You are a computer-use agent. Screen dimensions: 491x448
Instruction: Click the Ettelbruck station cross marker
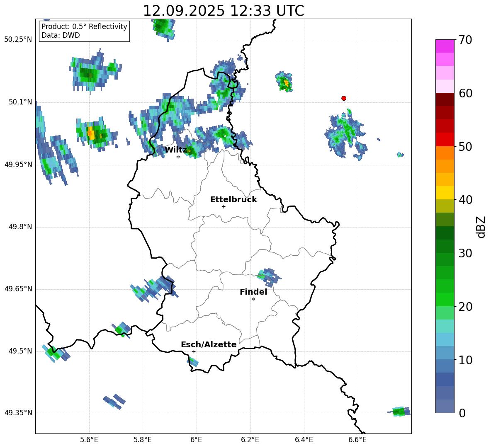click(224, 206)
